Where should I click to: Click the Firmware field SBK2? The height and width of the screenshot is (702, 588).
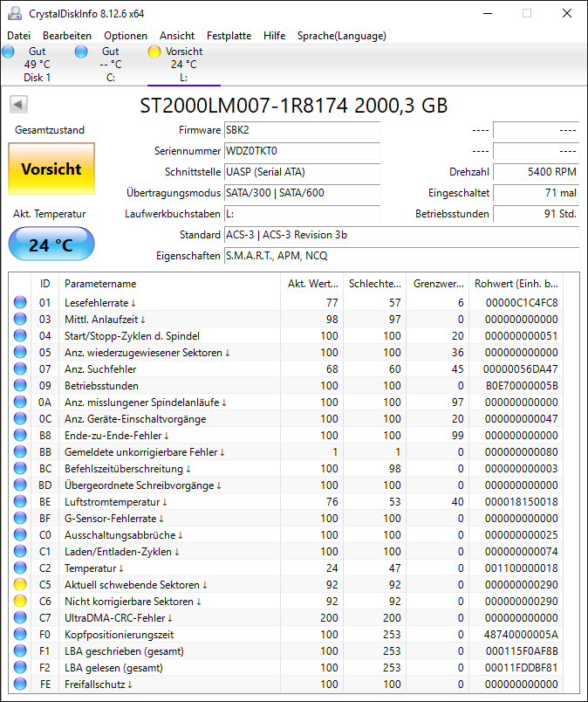[x=302, y=130]
